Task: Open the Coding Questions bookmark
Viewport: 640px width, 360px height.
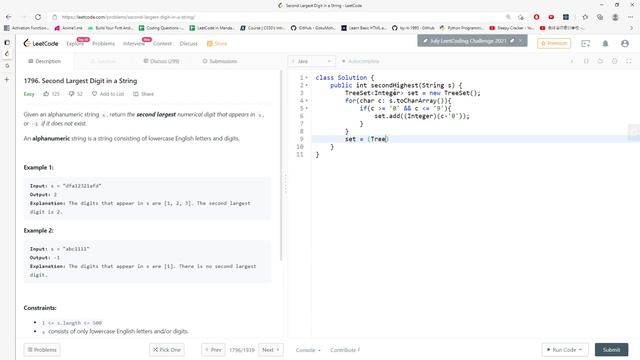Action: click(x=162, y=28)
